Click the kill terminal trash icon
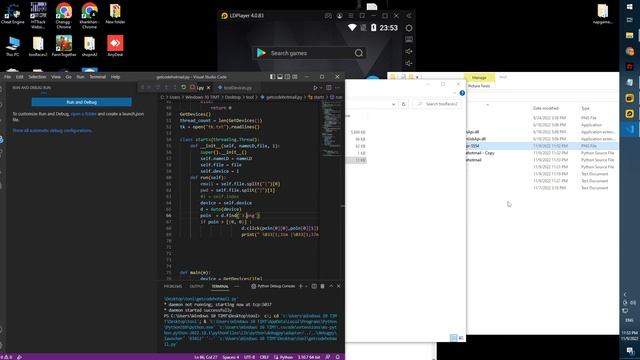Image resolution: width=640 pixels, height=360 pixels. pyautogui.click(x=322, y=286)
